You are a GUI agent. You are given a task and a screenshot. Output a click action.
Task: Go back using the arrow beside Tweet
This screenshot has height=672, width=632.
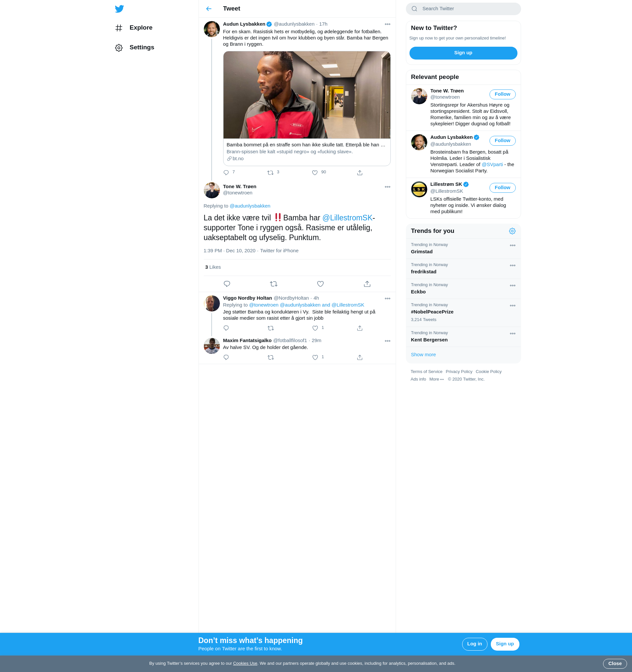click(x=209, y=9)
